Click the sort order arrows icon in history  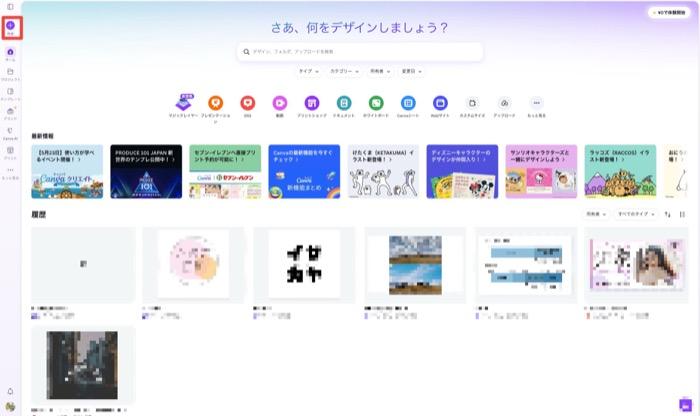pos(667,214)
